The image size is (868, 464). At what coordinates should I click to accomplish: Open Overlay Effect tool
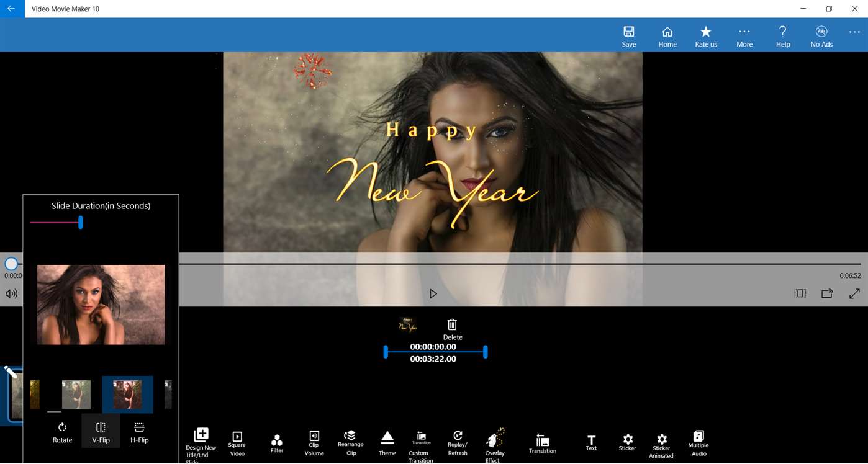click(x=495, y=445)
